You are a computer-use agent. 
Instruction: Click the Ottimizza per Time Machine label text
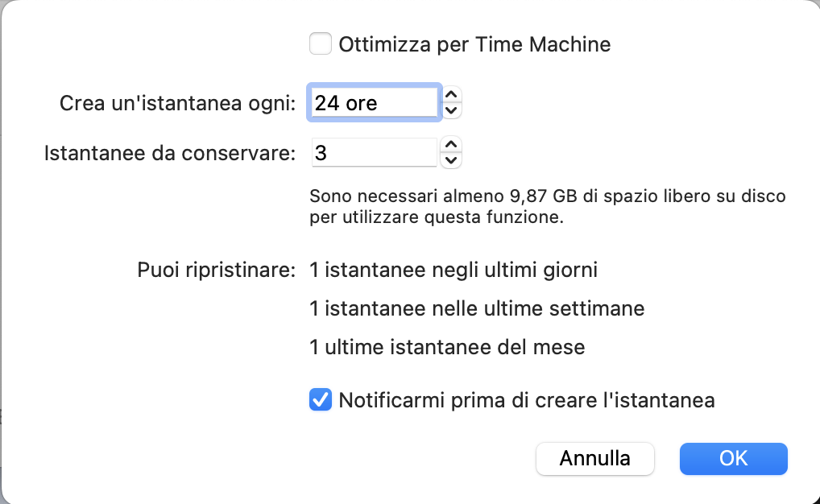[474, 44]
